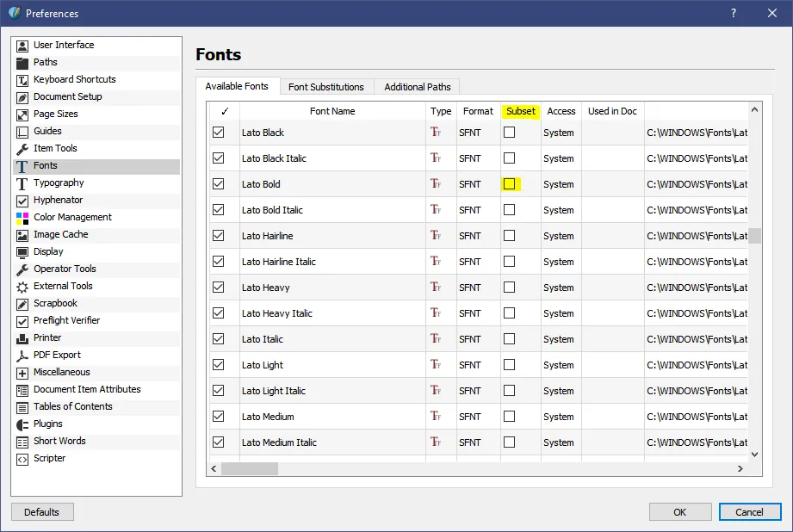Close the Preferences dialog window

click(x=771, y=13)
